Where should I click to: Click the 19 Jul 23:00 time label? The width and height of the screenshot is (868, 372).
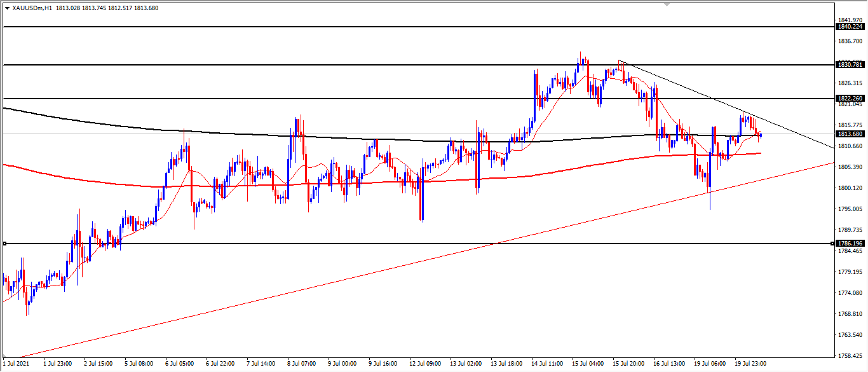pos(750,364)
